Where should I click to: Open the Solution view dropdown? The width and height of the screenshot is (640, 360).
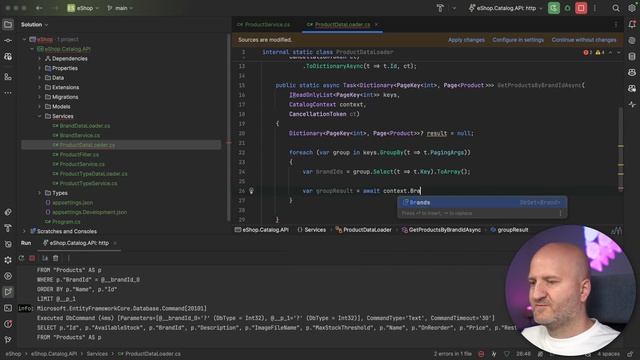pyautogui.click(x=34, y=24)
